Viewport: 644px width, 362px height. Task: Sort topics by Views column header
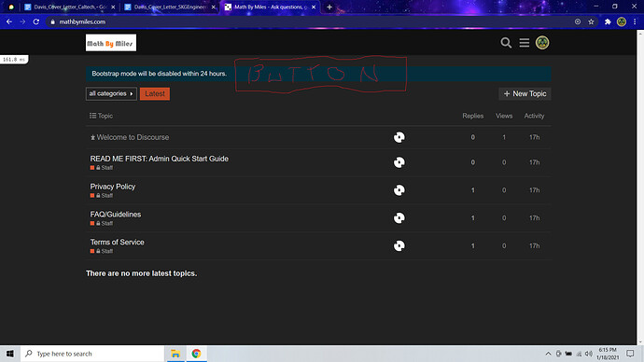pos(504,116)
